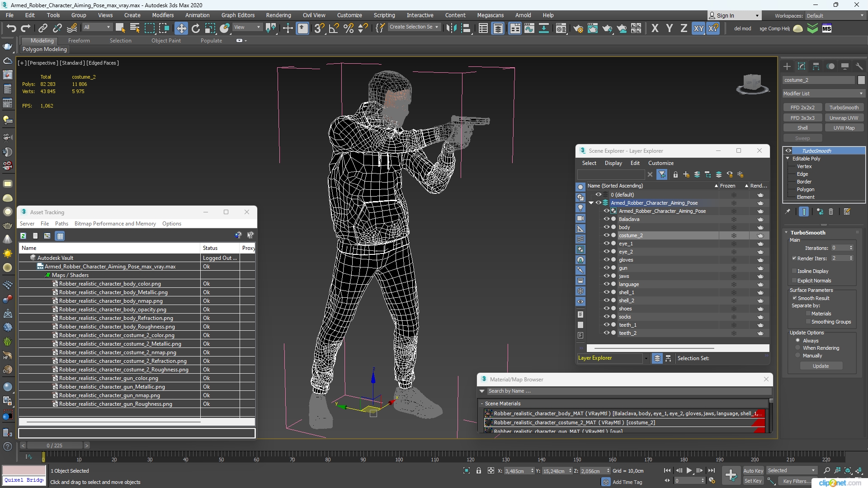This screenshot has width=868, height=488.
Task: Collapse Armed_Robber_Character_Aiming_Pose layer
Action: 591,203
